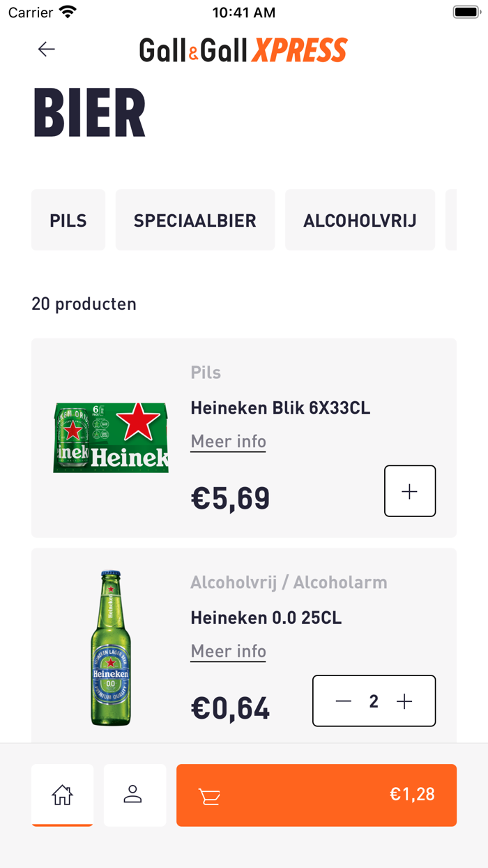Viewport: 488px width, 868px height.
Task: Tap the partially visible fourth filter tab
Action: pyautogui.click(x=452, y=220)
